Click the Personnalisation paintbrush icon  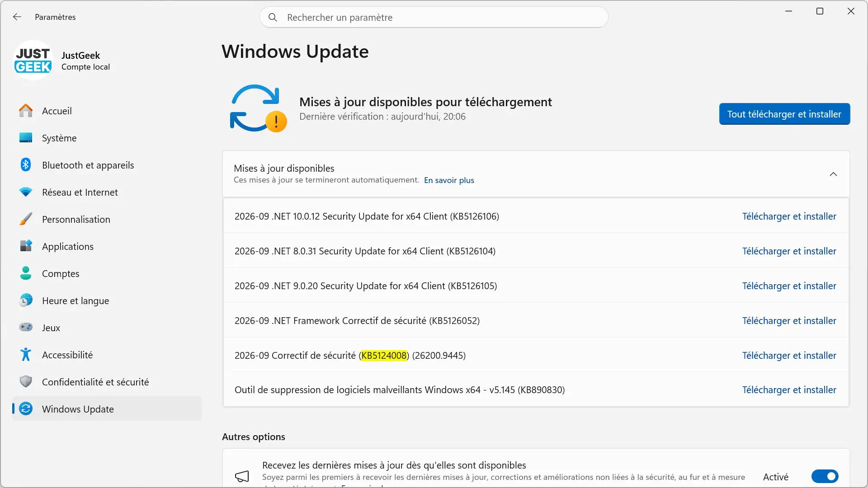tap(26, 219)
